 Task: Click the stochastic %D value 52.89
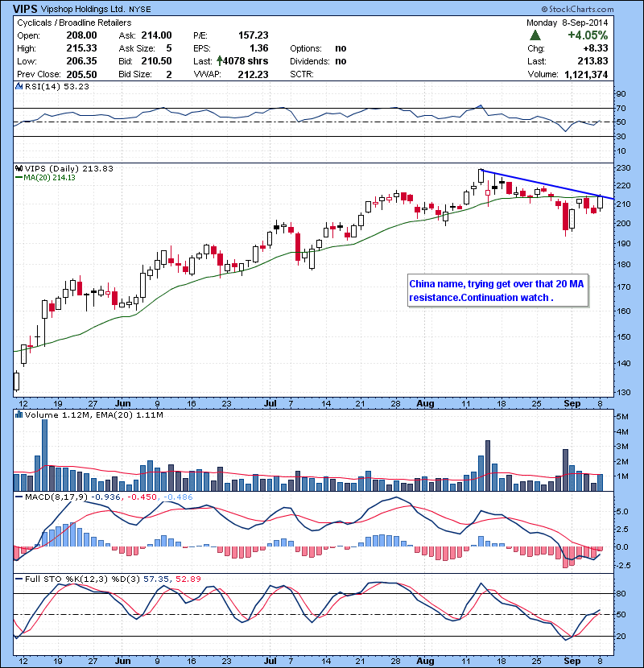click(x=188, y=579)
